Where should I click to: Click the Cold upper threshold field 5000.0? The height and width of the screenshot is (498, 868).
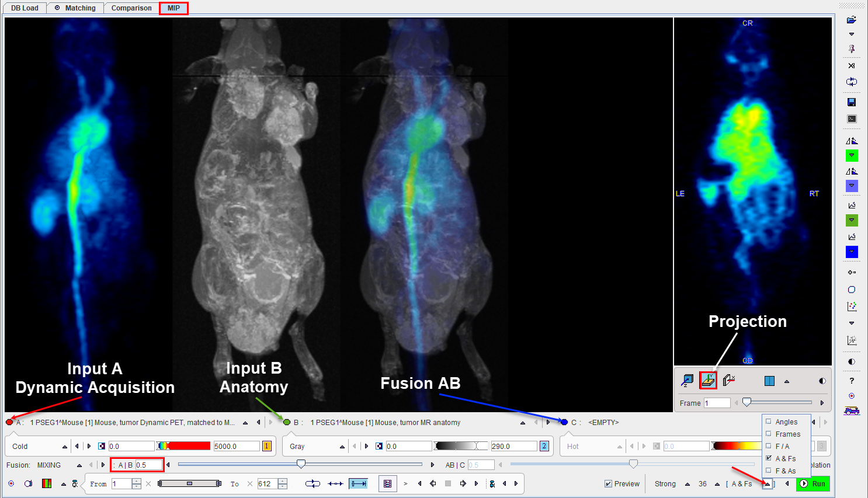pos(236,446)
